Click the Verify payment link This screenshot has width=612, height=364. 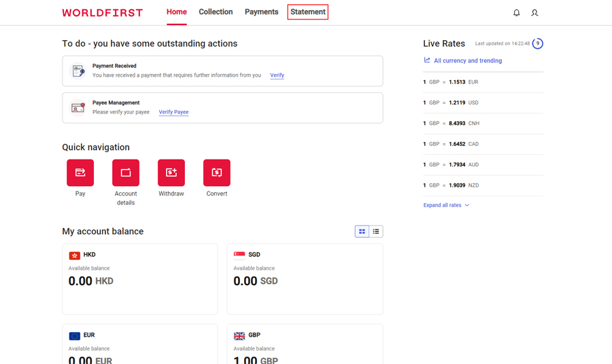pos(277,75)
